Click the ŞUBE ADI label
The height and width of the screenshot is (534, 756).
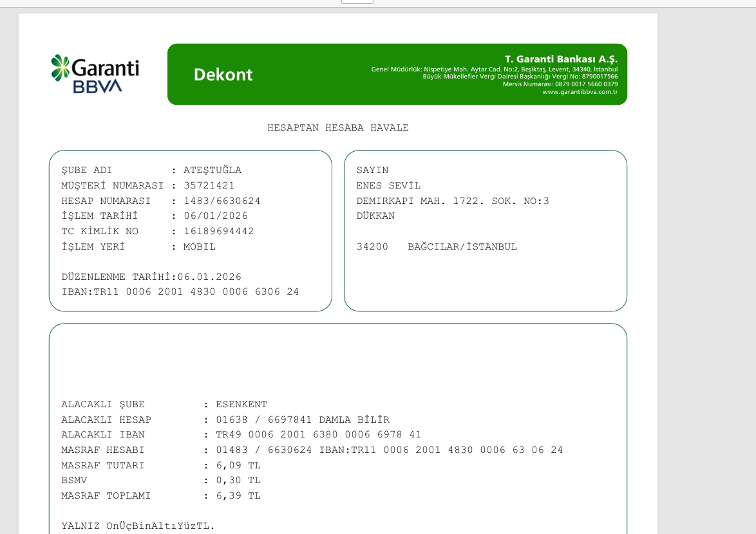pos(87,170)
